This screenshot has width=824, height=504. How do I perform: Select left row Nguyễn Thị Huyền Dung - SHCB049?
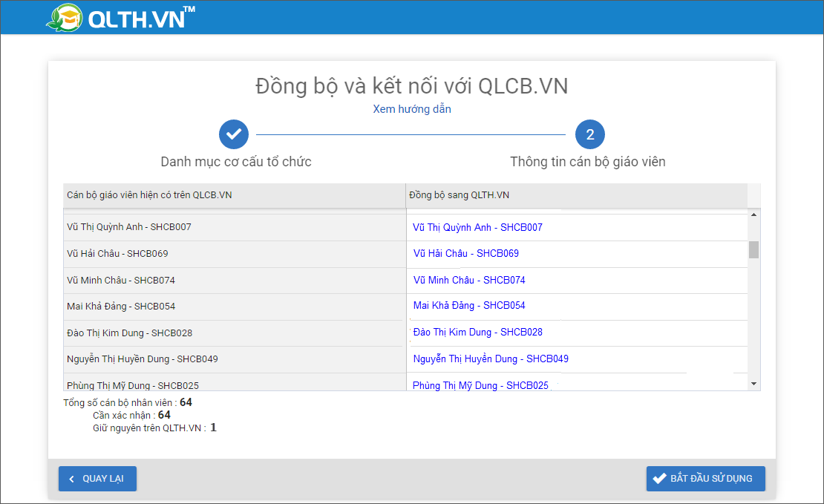click(235, 359)
